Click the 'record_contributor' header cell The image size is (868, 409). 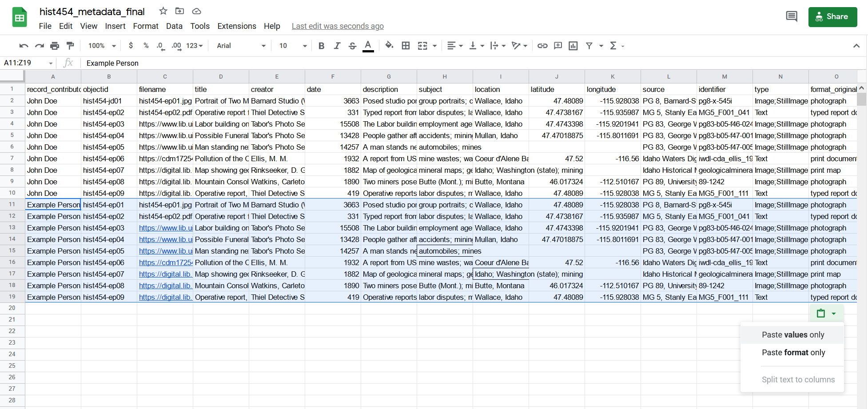[x=53, y=89]
